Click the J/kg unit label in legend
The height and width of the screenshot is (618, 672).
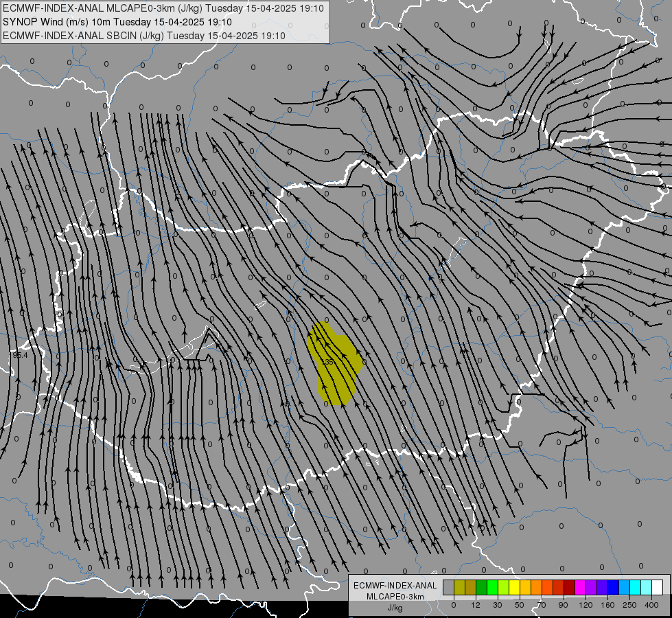[x=395, y=608]
